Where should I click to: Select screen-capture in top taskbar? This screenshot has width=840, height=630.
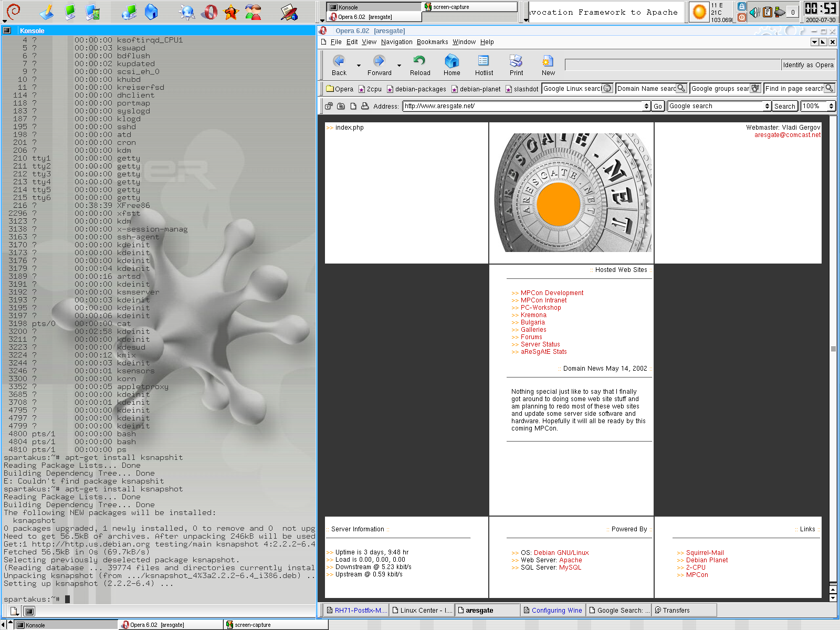tap(470, 7)
